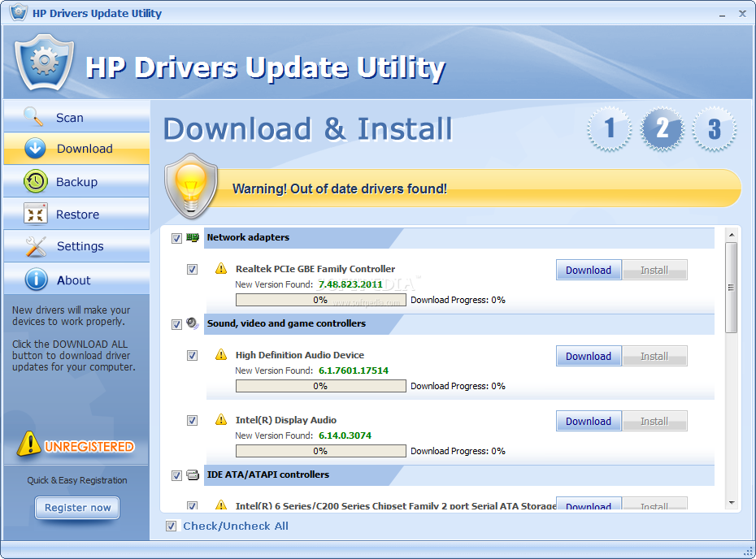Click the blue Download arrow icon

pos(35,149)
